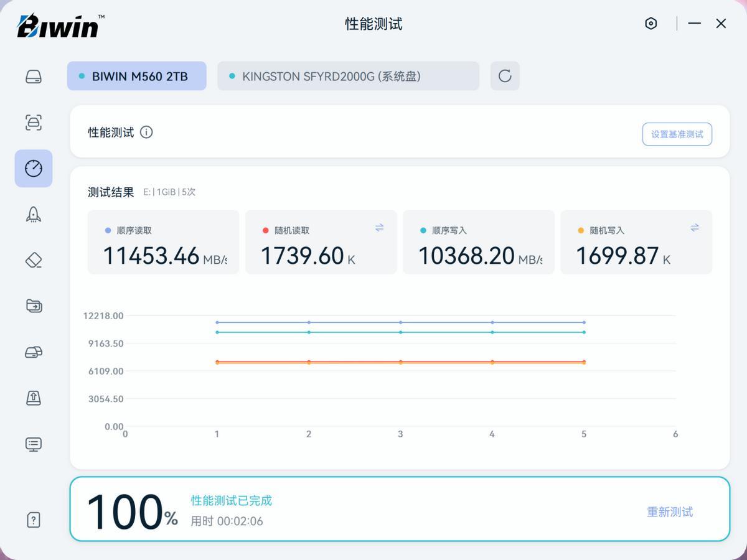Screen dimensions: 747x560
Task: Open the firmware update upload icon
Action: [34, 398]
